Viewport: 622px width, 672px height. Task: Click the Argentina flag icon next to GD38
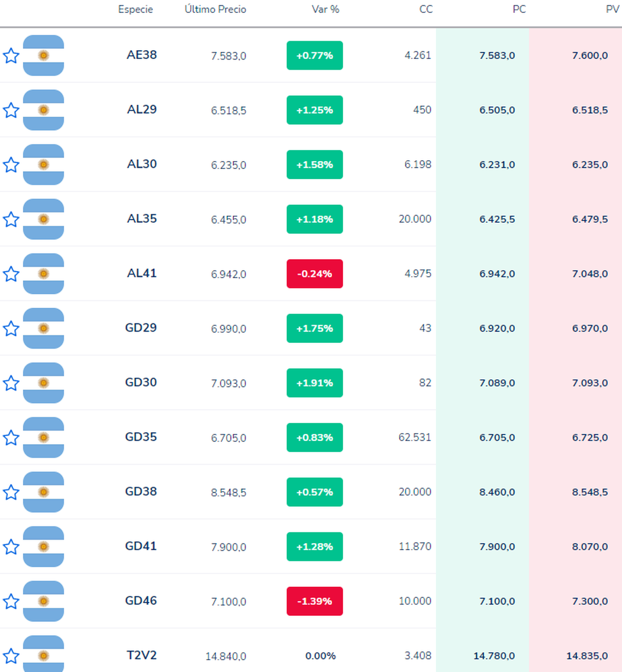coord(44,492)
